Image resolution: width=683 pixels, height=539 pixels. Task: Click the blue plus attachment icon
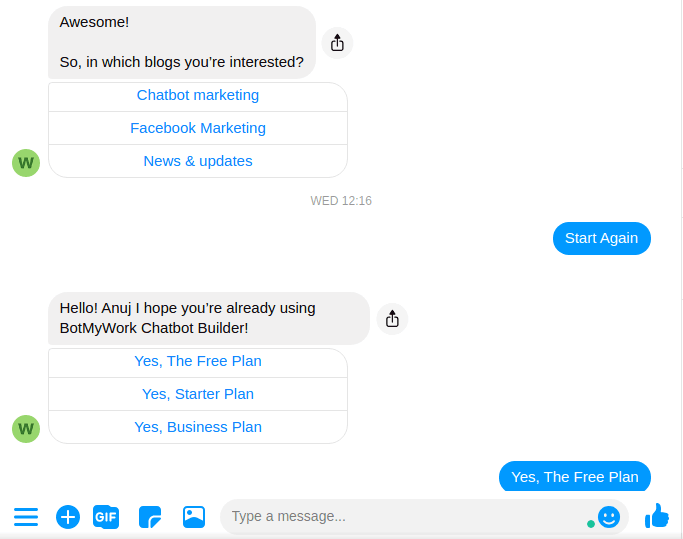click(x=68, y=517)
